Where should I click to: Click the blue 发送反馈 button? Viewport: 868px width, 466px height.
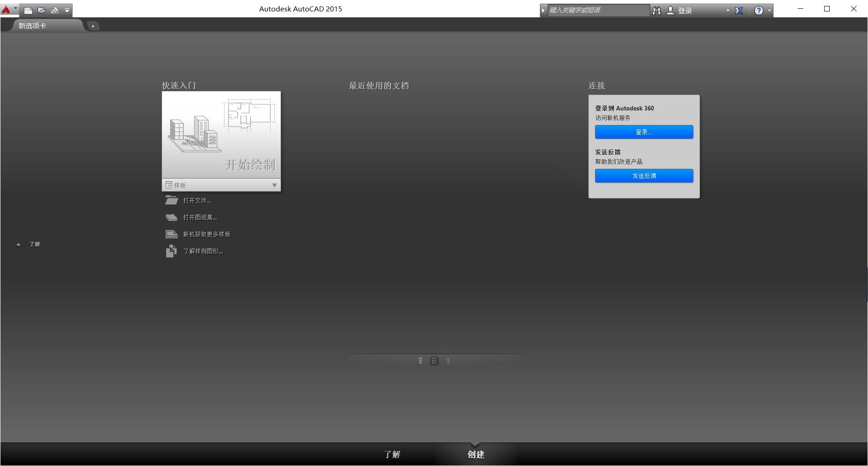point(644,176)
